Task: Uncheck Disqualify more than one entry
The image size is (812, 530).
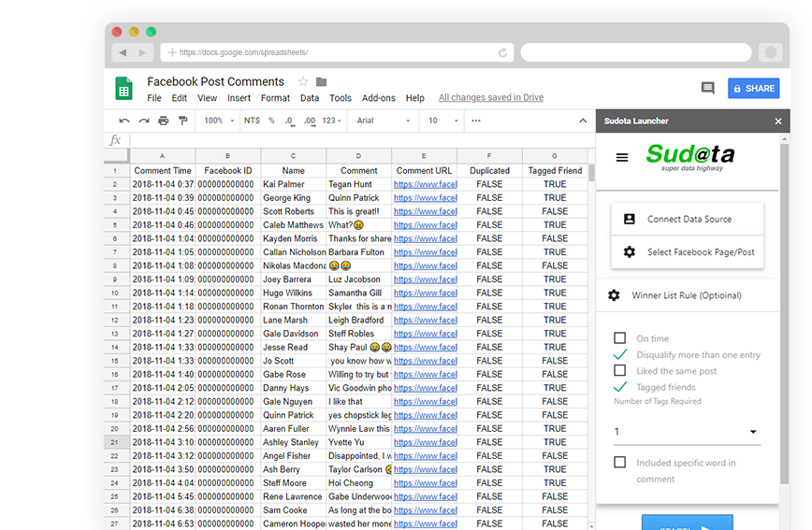Action: pyautogui.click(x=620, y=354)
